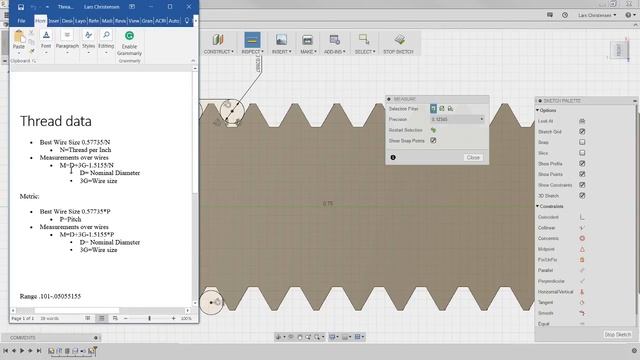Click the Word vertical scrollbar
640x360 pixels.
click(x=195, y=186)
